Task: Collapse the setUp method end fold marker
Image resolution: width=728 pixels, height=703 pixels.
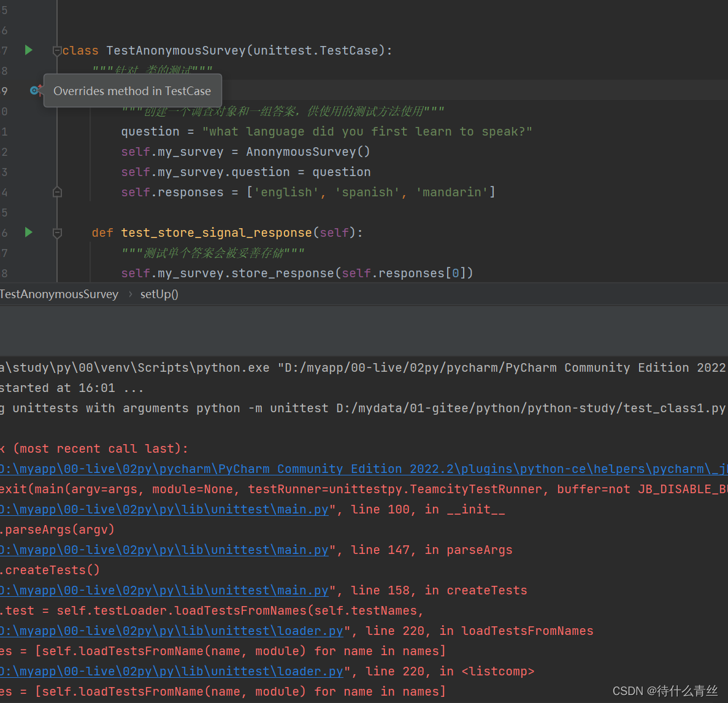Action: 57,192
